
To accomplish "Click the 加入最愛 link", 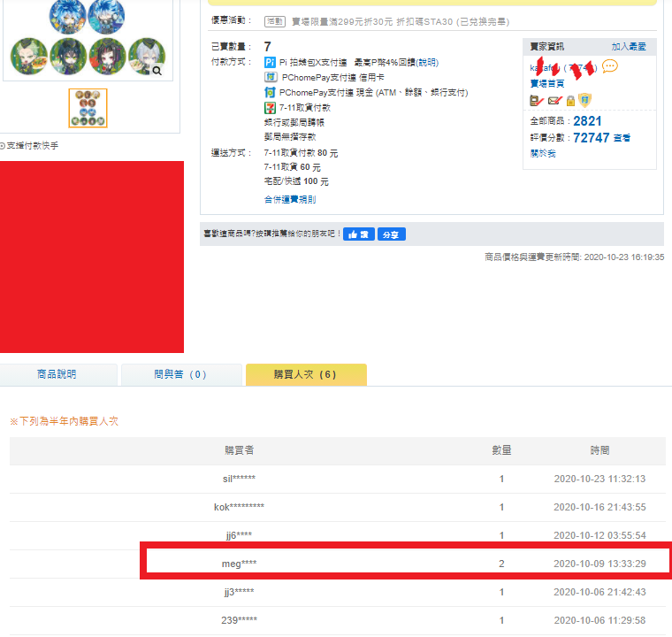I will click(629, 47).
